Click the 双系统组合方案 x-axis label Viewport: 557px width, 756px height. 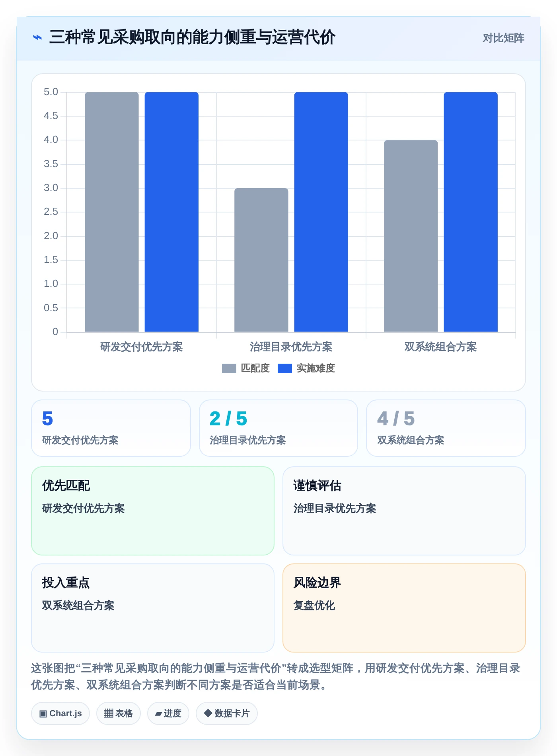pyautogui.click(x=440, y=347)
